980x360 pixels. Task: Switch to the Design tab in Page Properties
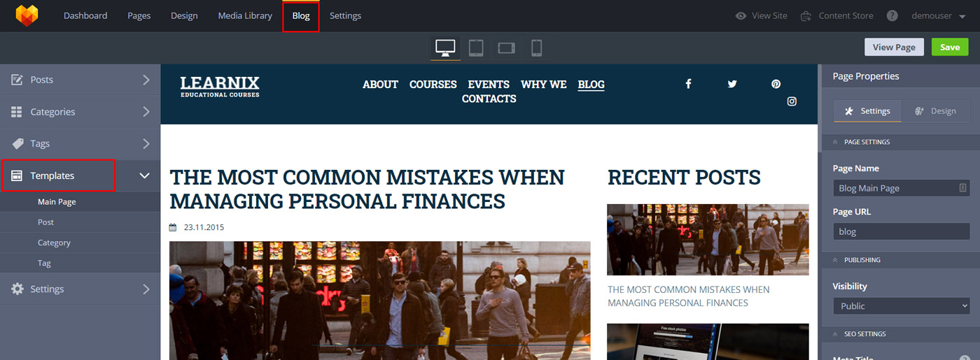point(935,111)
